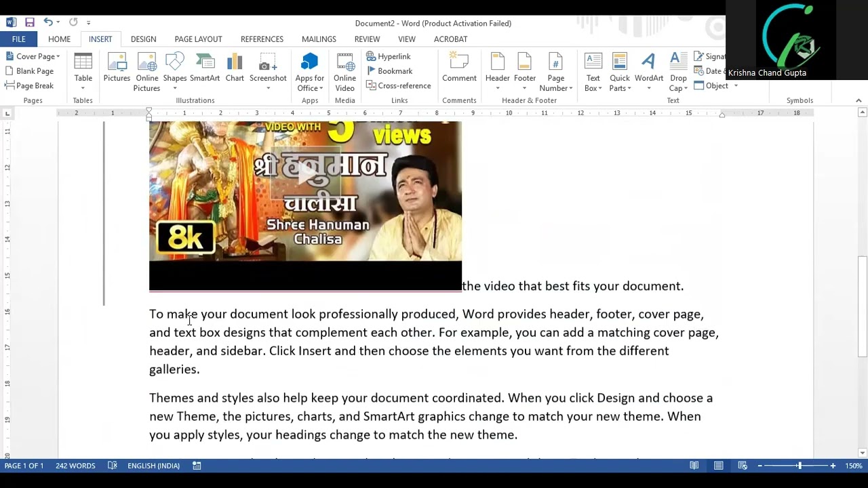Click the word "galleries." in the document
868x488 pixels.
(x=174, y=369)
